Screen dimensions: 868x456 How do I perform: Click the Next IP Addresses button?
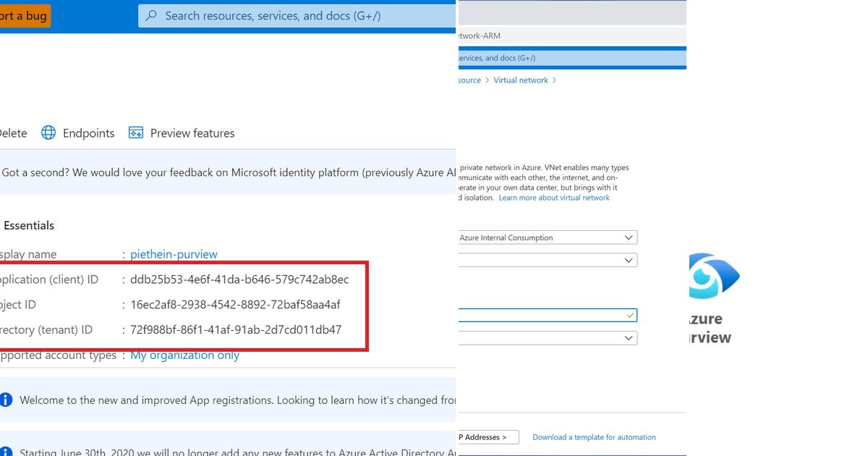pos(488,437)
